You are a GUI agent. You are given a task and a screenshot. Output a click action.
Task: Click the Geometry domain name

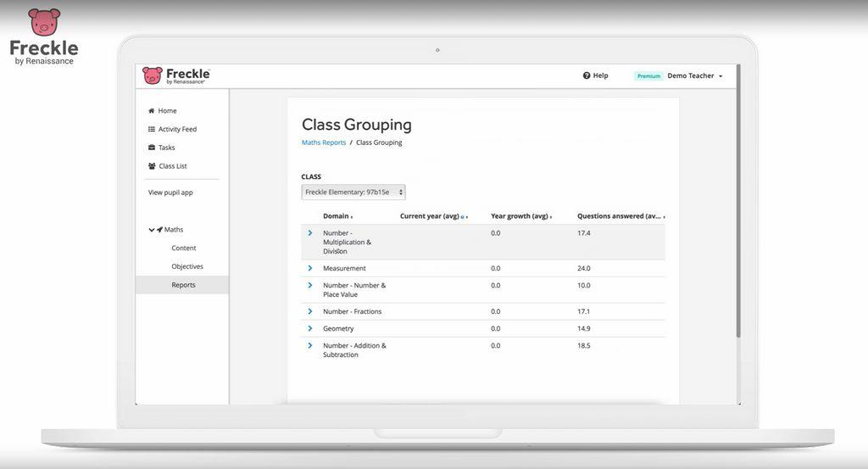coord(338,328)
